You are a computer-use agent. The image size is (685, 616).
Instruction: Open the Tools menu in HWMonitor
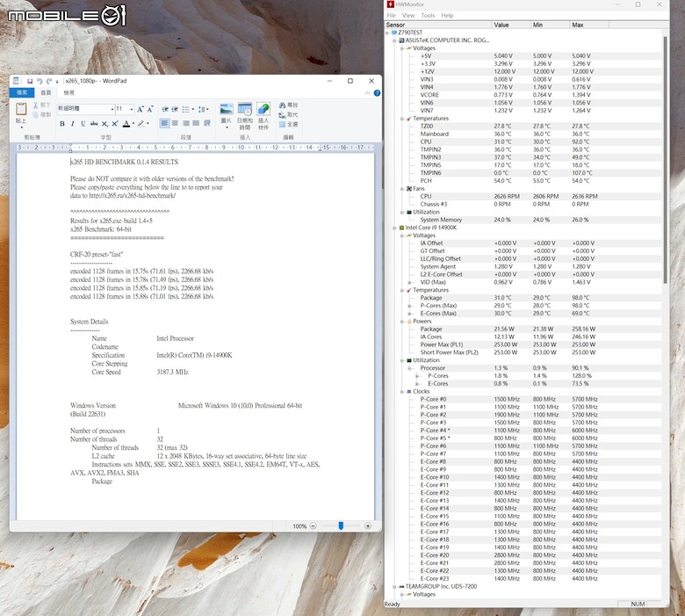pos(428,15)
